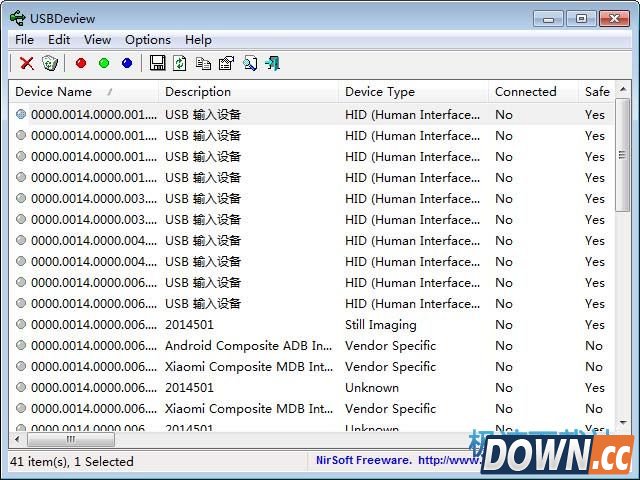This screenshot has width=640, height=480.
Task: Click the floppy disk save icon
Action: (158, 63)
